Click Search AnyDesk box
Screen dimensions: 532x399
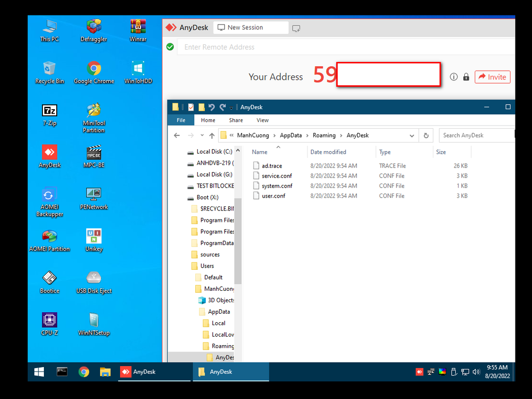(x=477, y=136)
